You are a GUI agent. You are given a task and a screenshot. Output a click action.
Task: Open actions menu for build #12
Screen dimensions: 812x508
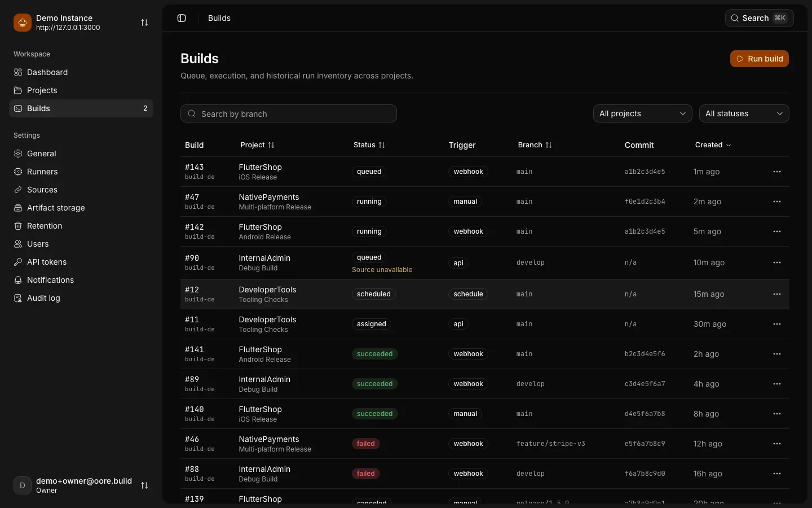777,294
